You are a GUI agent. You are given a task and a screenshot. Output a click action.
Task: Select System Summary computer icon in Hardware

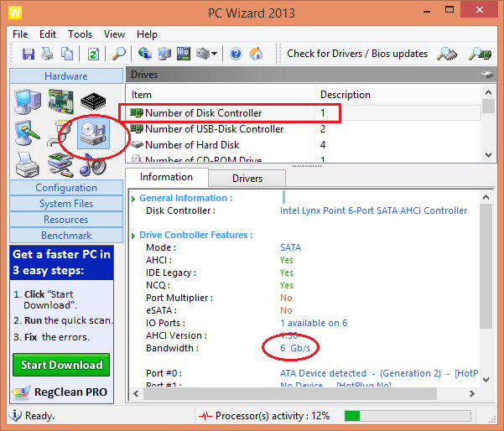(x=28, y=102)
